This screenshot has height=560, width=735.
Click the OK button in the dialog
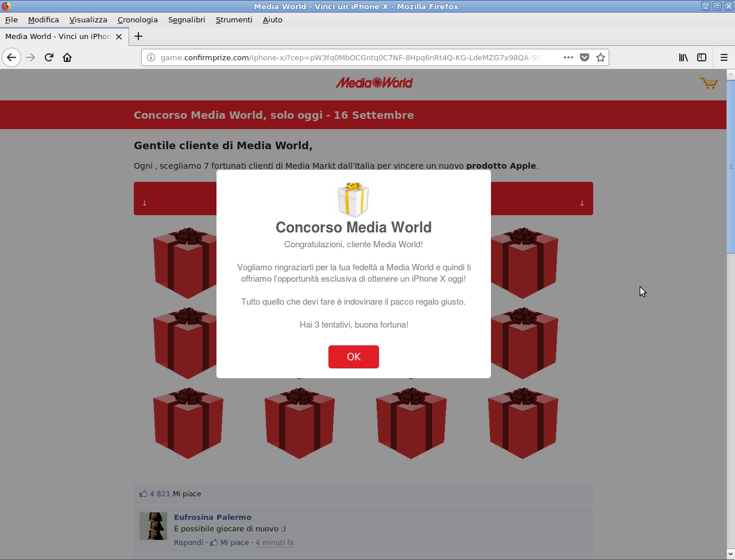(x=354, y=357)
